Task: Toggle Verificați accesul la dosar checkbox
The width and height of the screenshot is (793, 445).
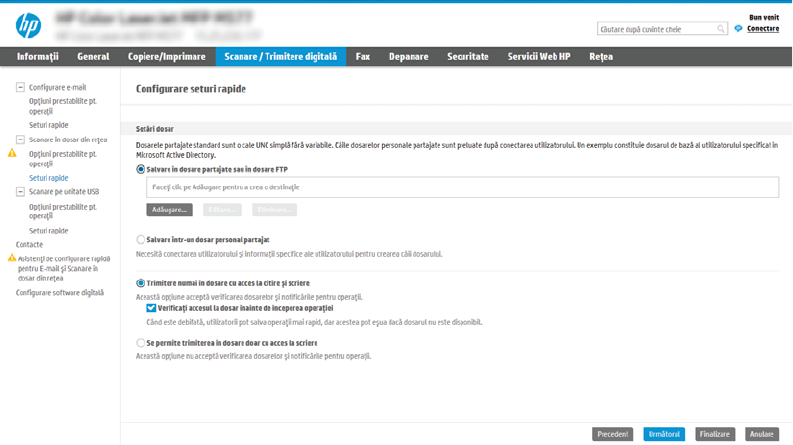Action: coord(151,308)
